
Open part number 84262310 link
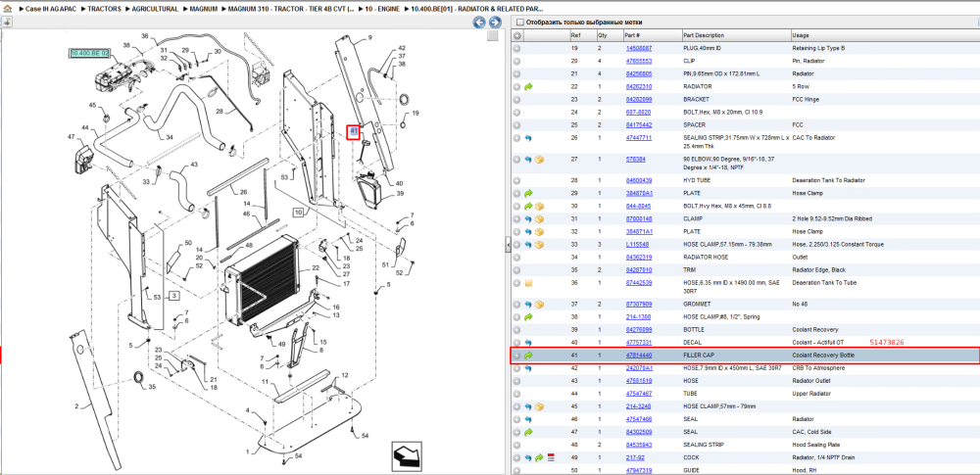639,87
